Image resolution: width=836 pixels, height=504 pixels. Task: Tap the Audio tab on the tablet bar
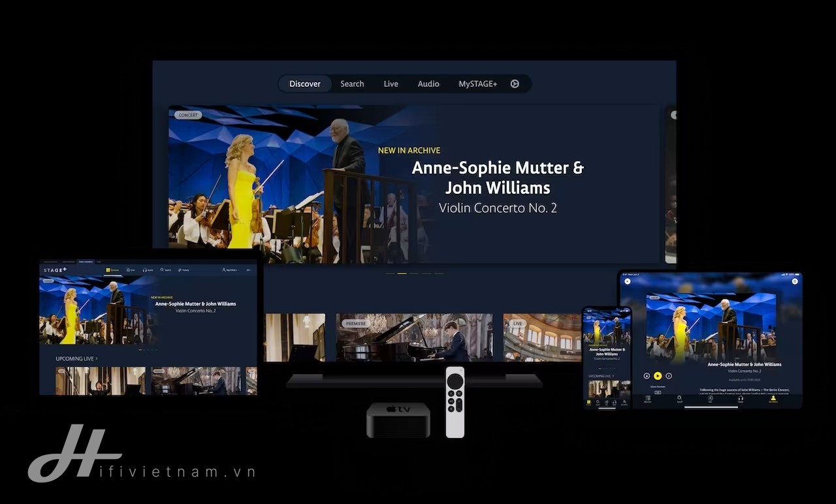coord(741,399)
